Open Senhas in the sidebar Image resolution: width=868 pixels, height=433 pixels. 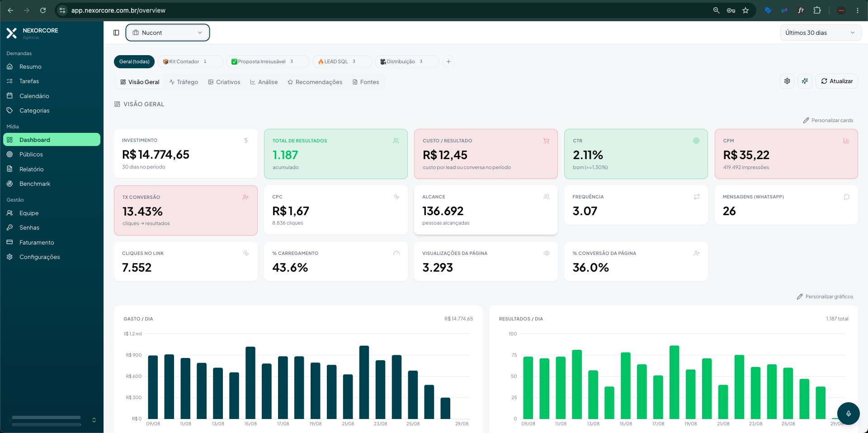tap(52, 227)
